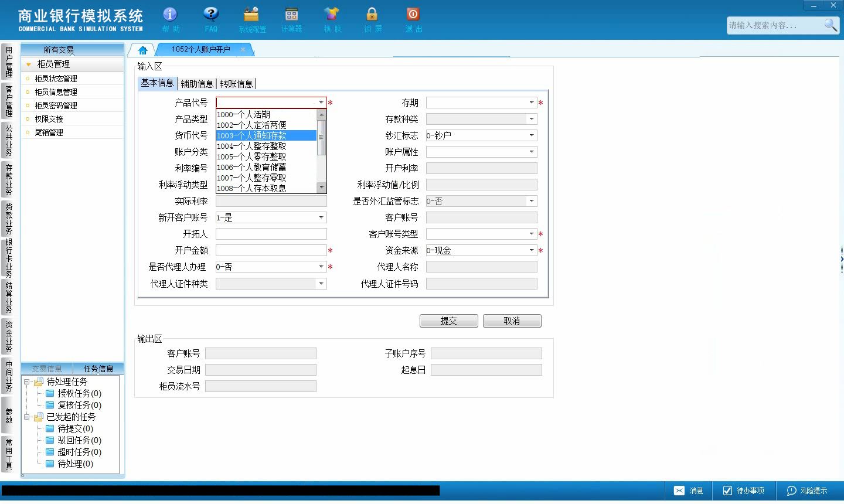The width and height of the screenshot is (844, 504).
Task: Open the FAQ icon
Action: tap(211, 14)
